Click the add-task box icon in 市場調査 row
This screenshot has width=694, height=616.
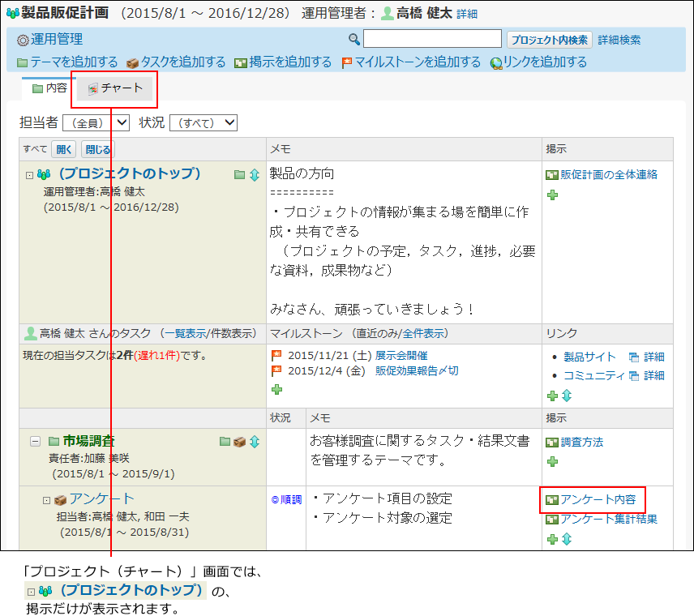[239, 442]
